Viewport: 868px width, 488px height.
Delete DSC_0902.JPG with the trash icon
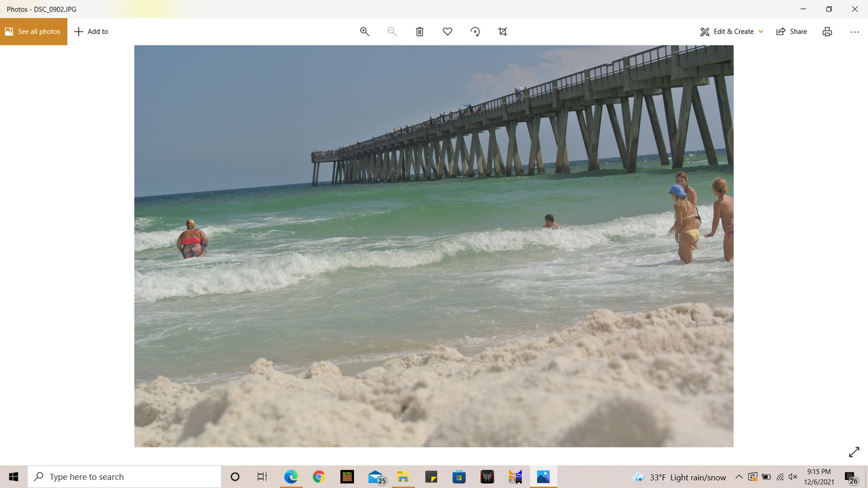coord(419,31)
